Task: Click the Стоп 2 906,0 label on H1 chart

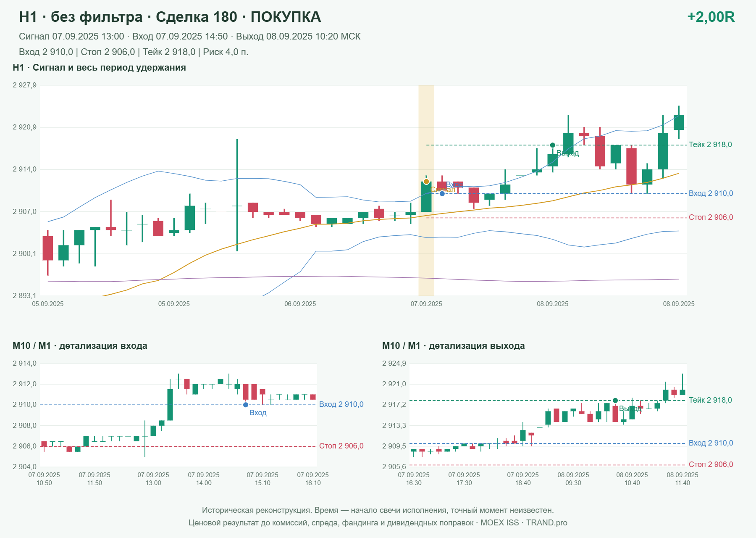Action: point(711,217)
